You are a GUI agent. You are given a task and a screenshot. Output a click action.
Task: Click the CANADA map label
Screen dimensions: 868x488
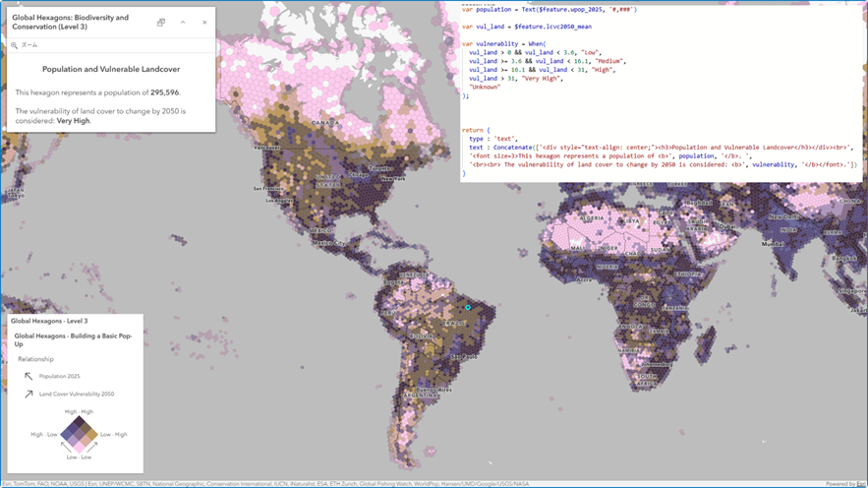(325, 122)
